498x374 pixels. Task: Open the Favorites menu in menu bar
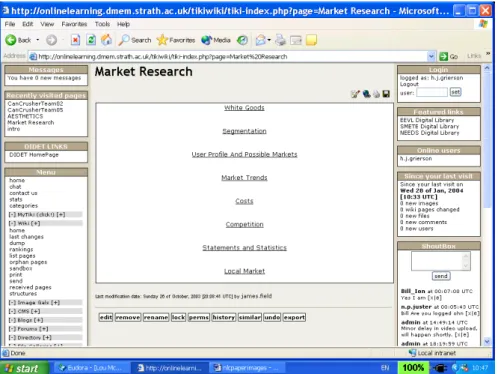tap(74, 24)
